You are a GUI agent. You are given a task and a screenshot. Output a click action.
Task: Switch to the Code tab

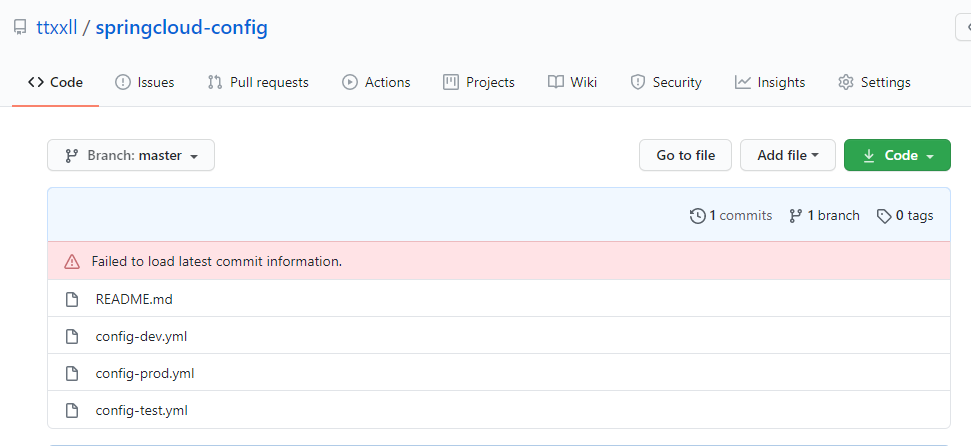point(55,82)
